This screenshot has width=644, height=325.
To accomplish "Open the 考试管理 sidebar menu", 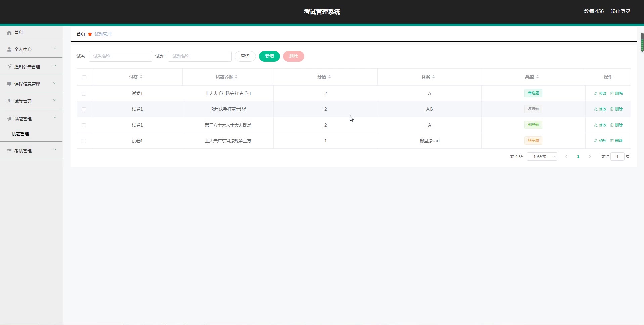I will (x=31, y=151).
